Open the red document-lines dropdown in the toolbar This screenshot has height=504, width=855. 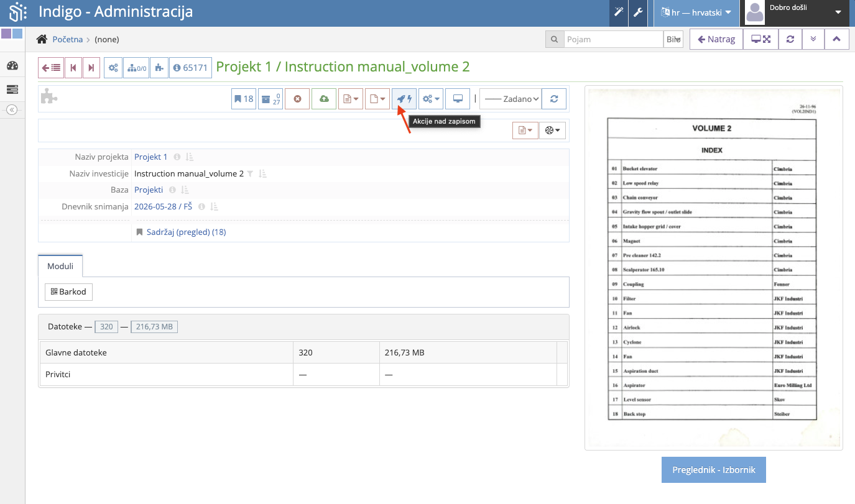pos(351,99)
